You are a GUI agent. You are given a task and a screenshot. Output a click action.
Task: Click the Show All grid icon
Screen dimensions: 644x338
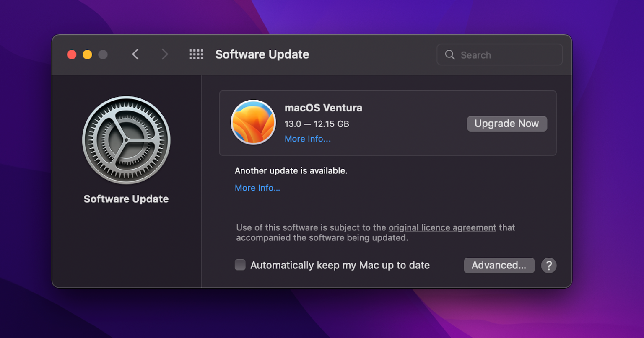point(196,54)
